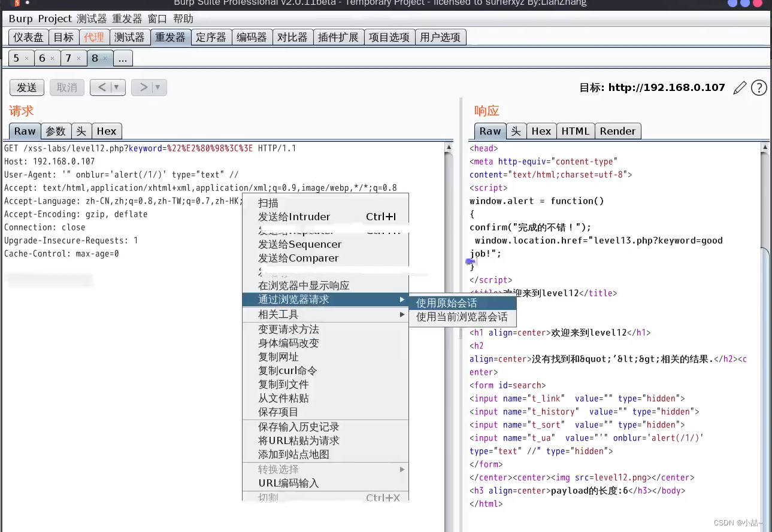Click the request pane scroll-up arrow
The height and width of the screenshot is (532, 772).
[449, 147]
